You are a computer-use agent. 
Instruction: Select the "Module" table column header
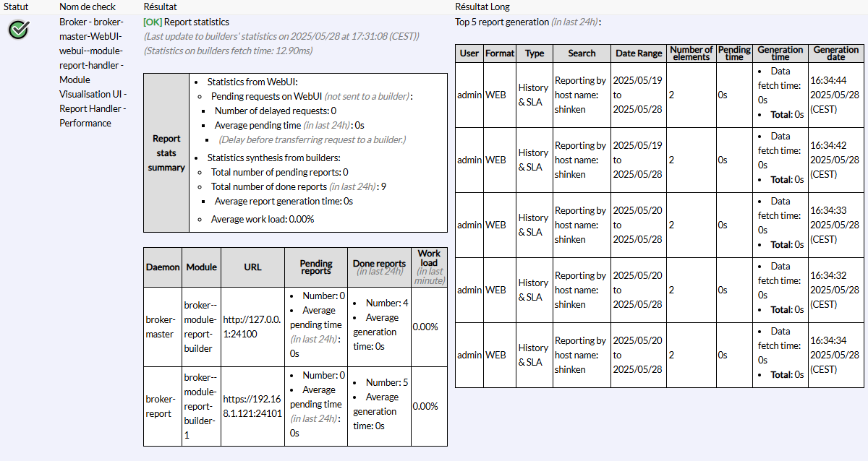201,267
